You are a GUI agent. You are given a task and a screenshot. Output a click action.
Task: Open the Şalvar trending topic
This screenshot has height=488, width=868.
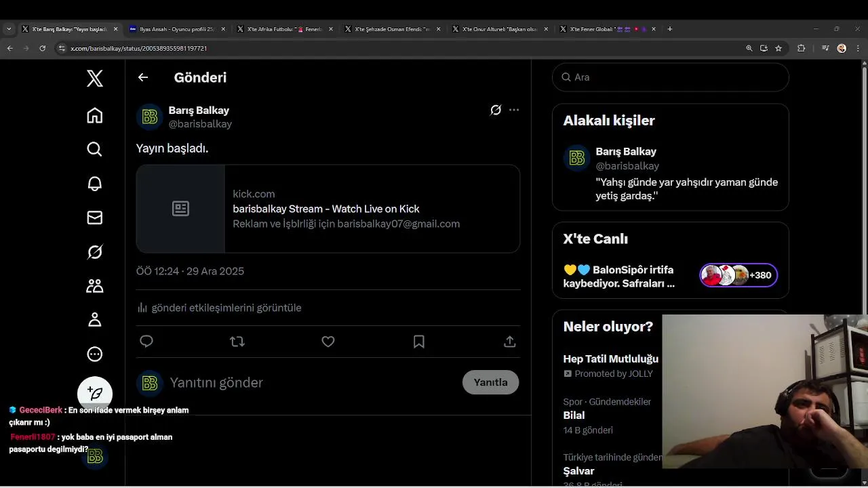578,471
